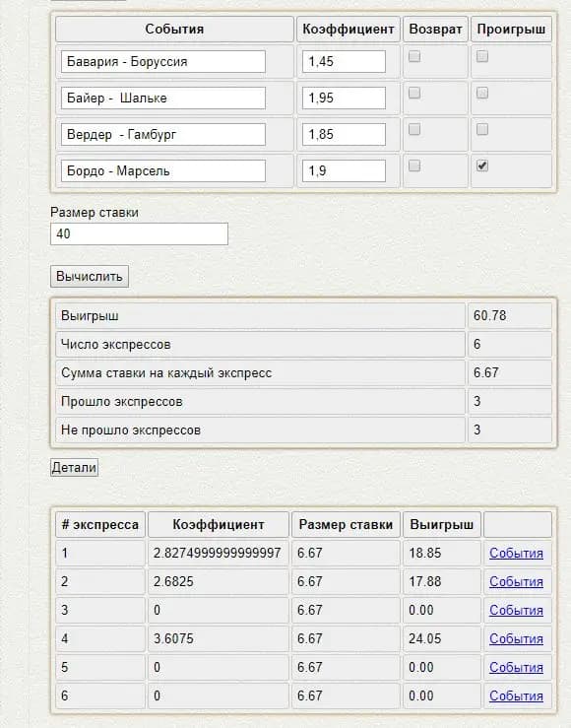Click winnings value 24.05
Image resolution: width=571 pixels, height=728 pixels.
(425, 639)
